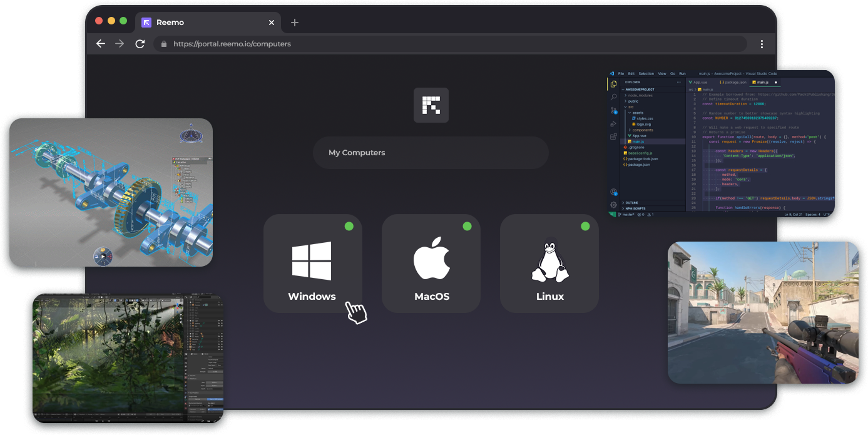
Task: Open the shooter game window thumbnail
Action: click(x=763, y=312)
